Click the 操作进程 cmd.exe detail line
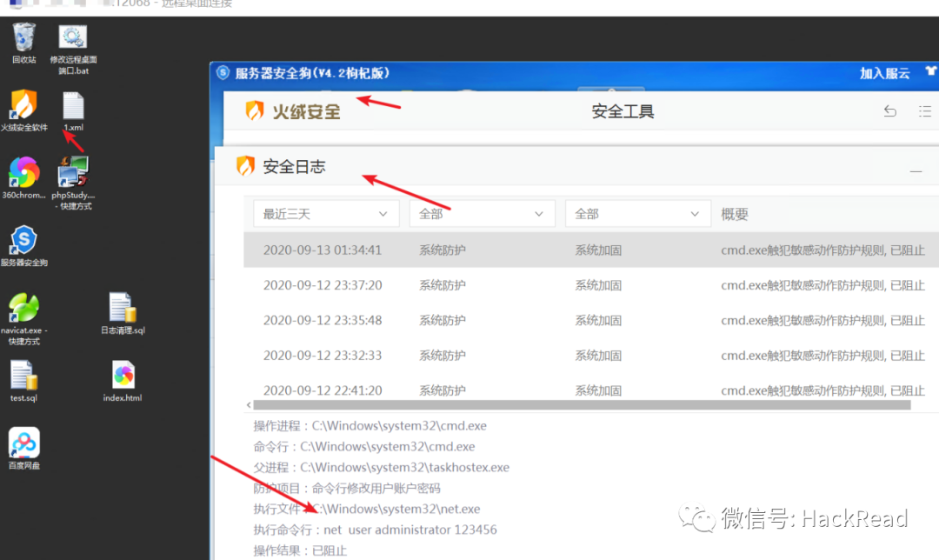The image size is (939, 560). 370,426
